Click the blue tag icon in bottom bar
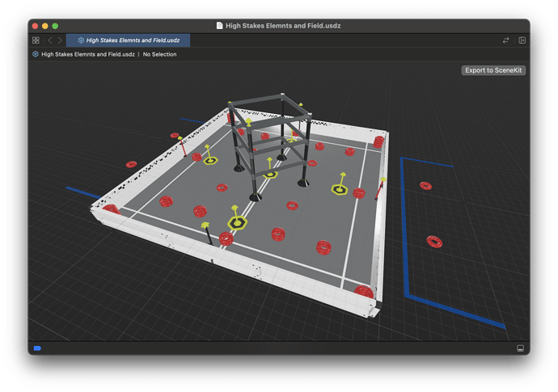This screenshot has height=392, width=558. pyautogui.click(x=37, y=348)
